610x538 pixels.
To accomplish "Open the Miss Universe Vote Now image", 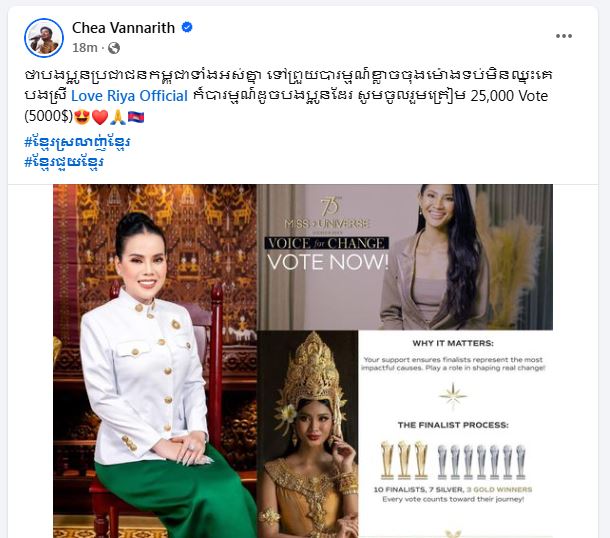I will tap(405, 257).
